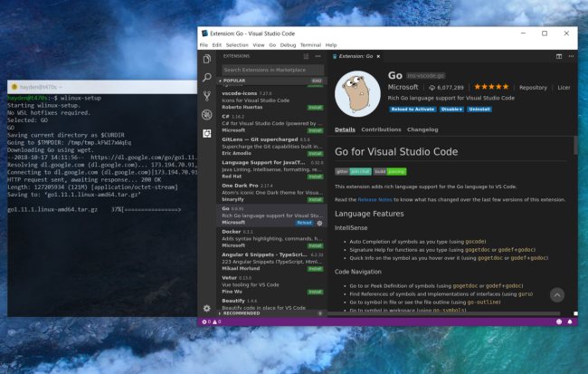Viewport: 588px width, 374px height.
Task: Click the Microsoft publisher name
Action: 403,87
